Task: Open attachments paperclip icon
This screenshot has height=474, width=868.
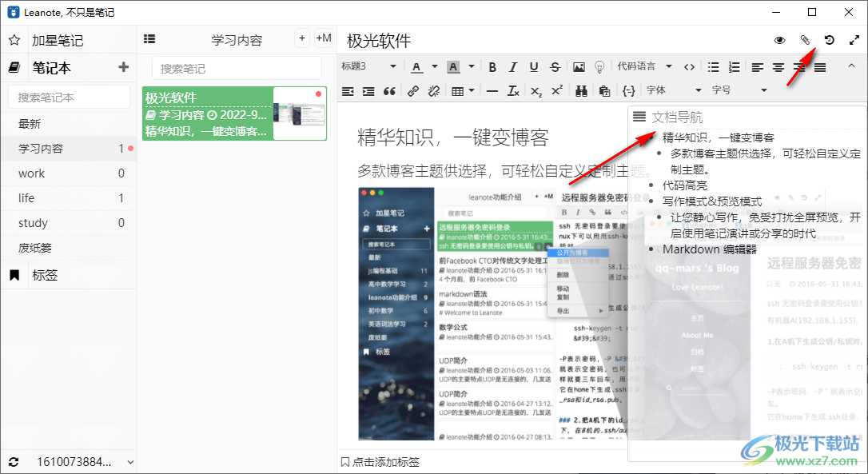Action: click(805, 40)
